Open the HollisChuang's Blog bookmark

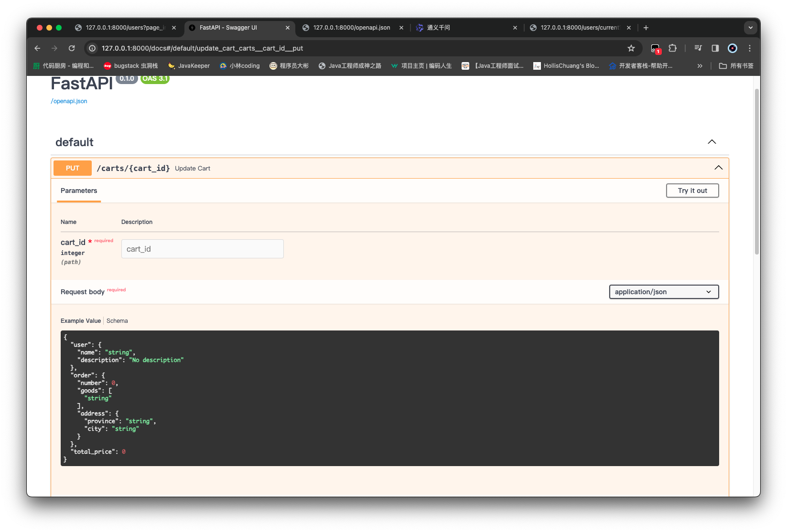coord(566,66)
